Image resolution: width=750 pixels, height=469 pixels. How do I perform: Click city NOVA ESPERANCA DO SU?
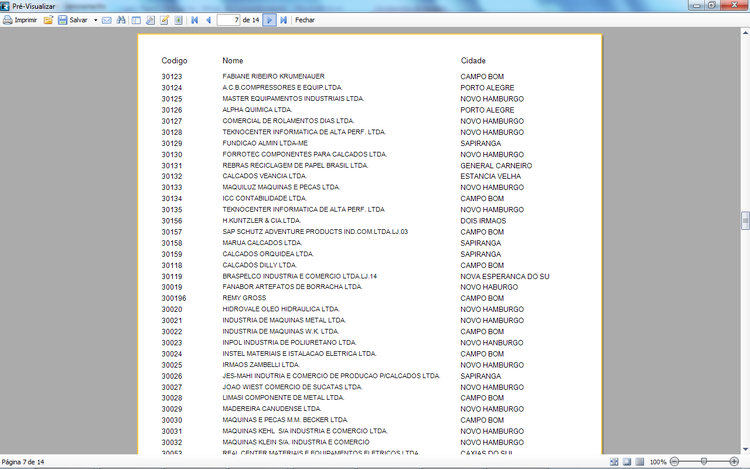pyautogui.click(x=505, y=276)
